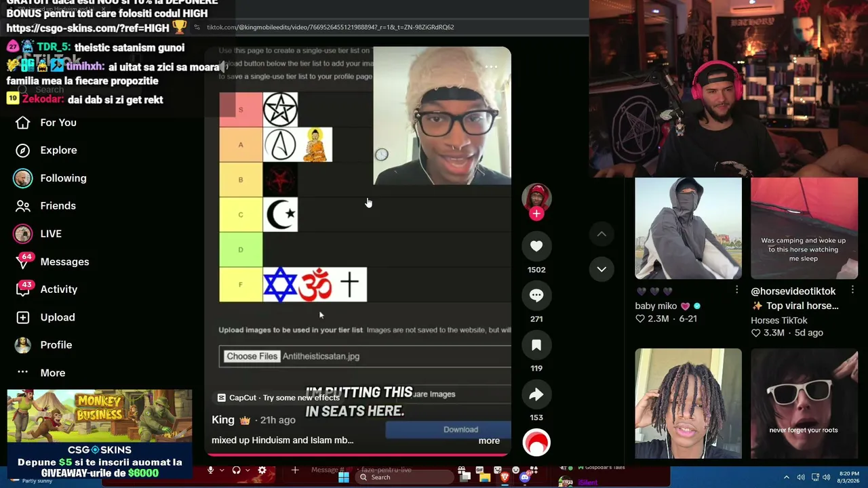Open the comments showing 271

[536, 296]
